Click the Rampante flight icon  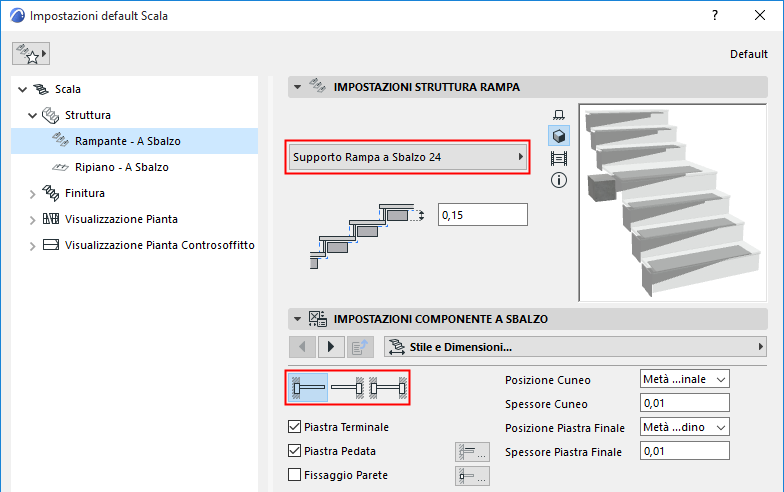click(60, 140)
